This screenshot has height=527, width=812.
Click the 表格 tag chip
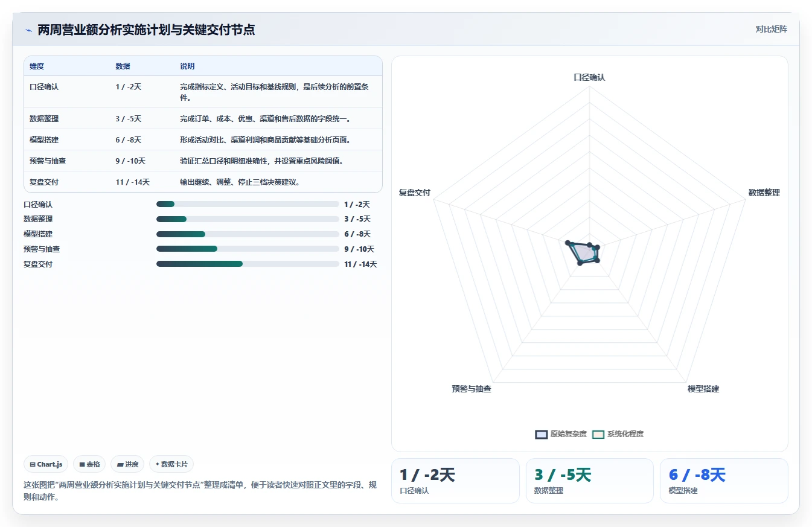click(x=89, y=464)
